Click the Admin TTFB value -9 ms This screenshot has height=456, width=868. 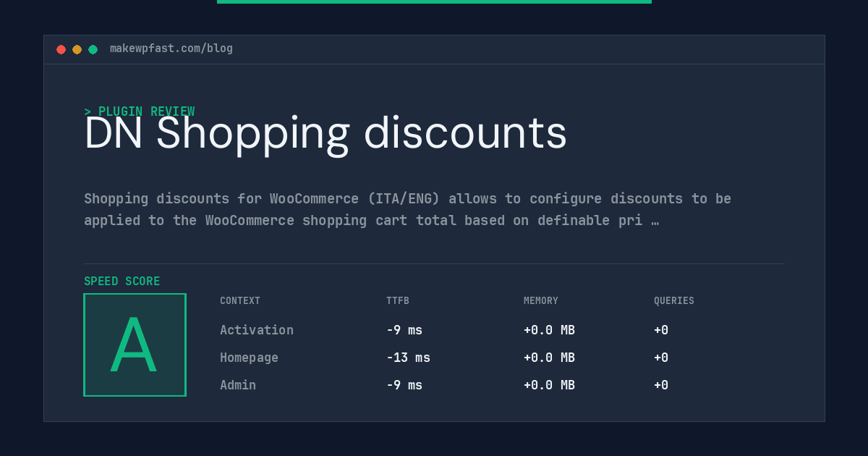pos(404,385)
